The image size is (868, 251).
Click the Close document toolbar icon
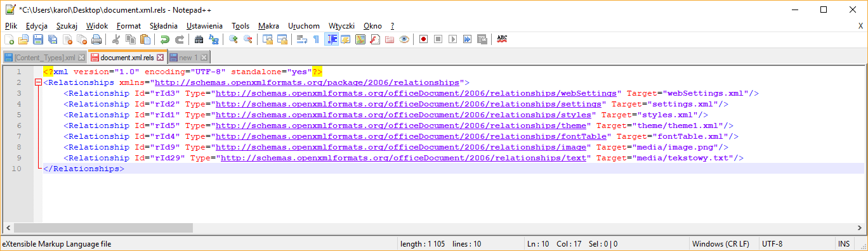point(67,39)
